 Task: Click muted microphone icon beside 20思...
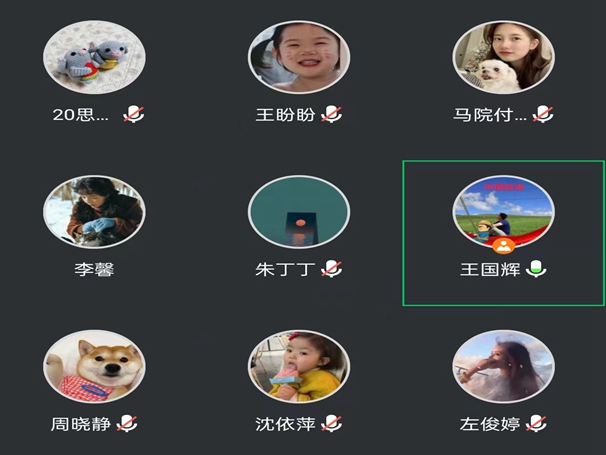point(134,114)
